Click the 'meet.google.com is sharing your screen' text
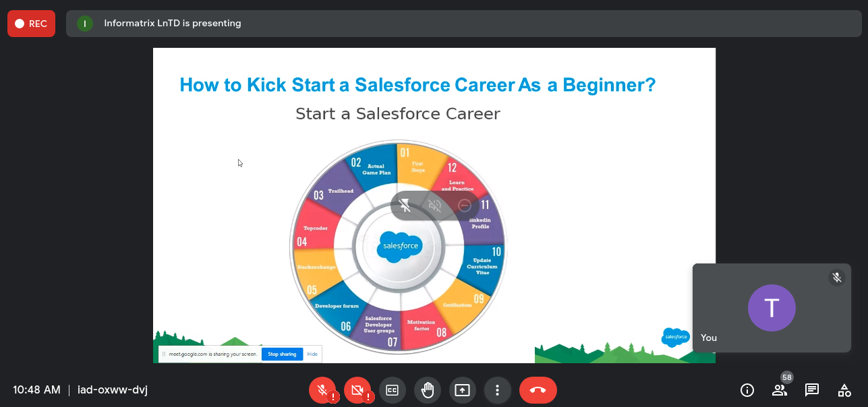The width and height of the screenshot is (868, 407). 213,354
